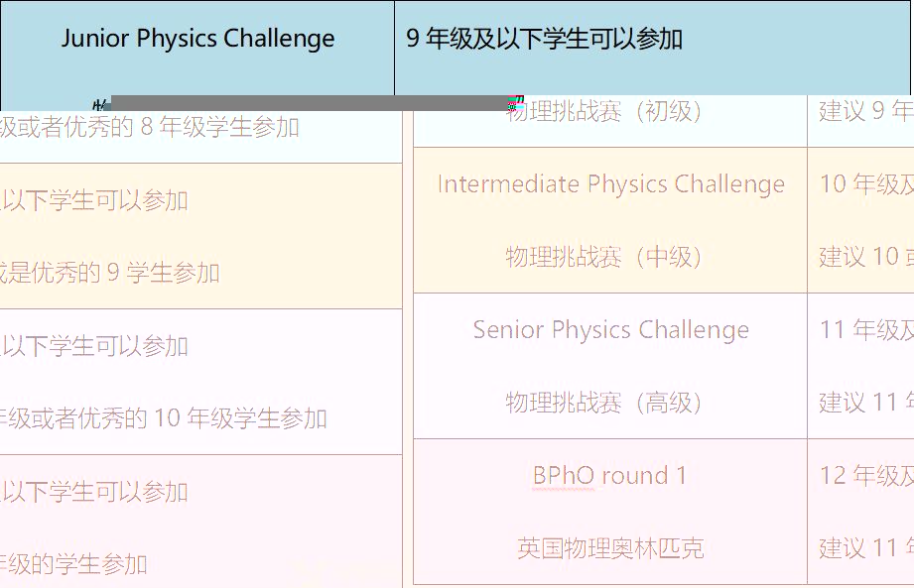
Task: Click the 12 年级及 cell text
Action: 866,476
